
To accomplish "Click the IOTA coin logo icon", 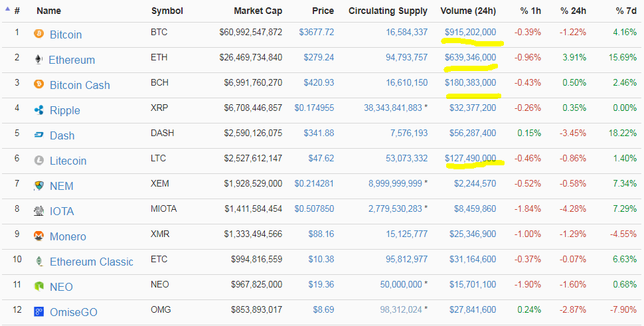I will pyautogui.click(x=39, y=211).
